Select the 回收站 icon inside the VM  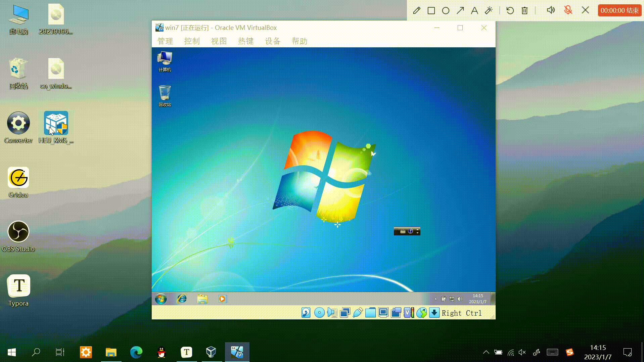point(165,96)
